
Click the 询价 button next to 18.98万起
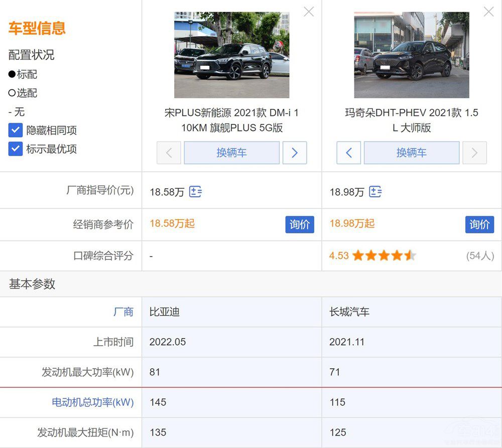pos(479,225)
